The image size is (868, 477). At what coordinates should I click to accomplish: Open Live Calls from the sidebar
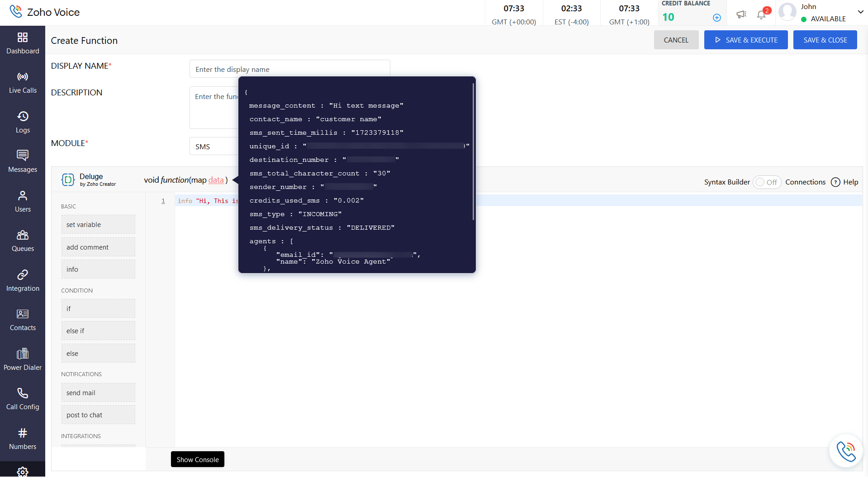[x=23, y=83]
